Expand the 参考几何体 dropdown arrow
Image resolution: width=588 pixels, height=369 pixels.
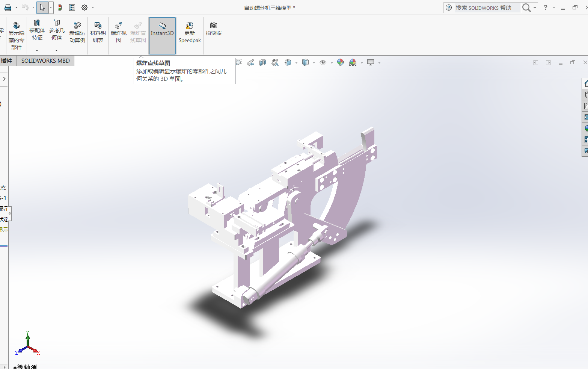pyautogui.click(x=57, y=50)
